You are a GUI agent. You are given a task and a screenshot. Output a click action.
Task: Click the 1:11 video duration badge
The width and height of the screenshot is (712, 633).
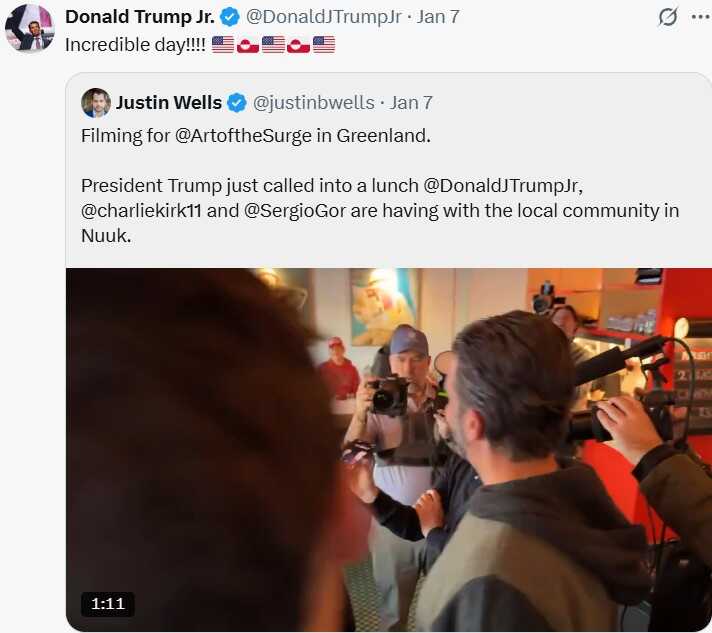point(108,604)
